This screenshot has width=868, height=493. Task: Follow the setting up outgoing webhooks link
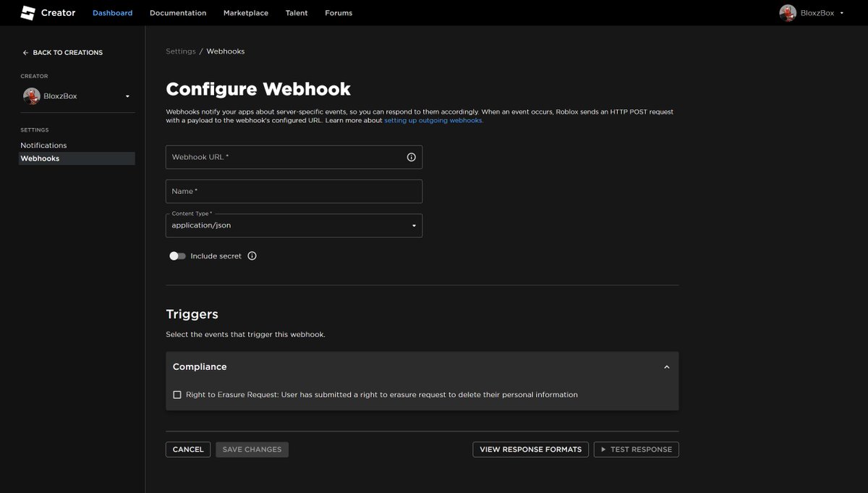(433, 119)
